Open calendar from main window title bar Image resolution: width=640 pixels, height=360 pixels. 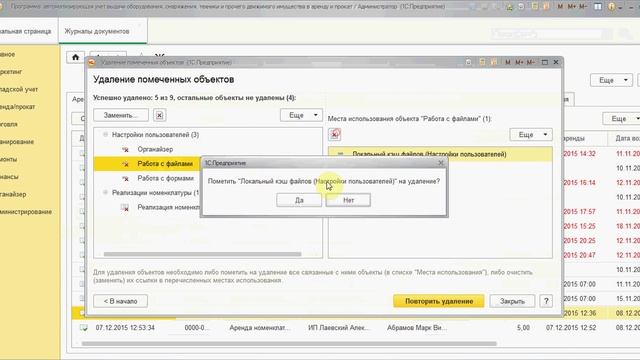tap(546, 7)
